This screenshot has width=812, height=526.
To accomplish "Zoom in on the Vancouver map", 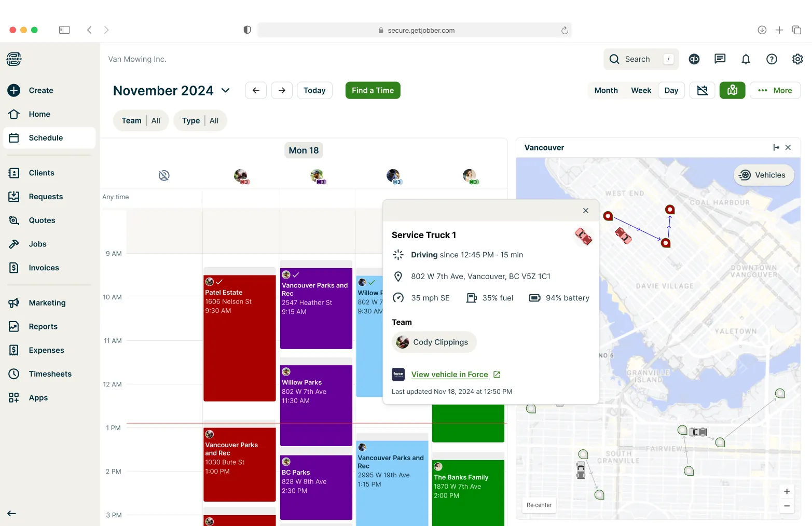I will (x=787, y=491).
